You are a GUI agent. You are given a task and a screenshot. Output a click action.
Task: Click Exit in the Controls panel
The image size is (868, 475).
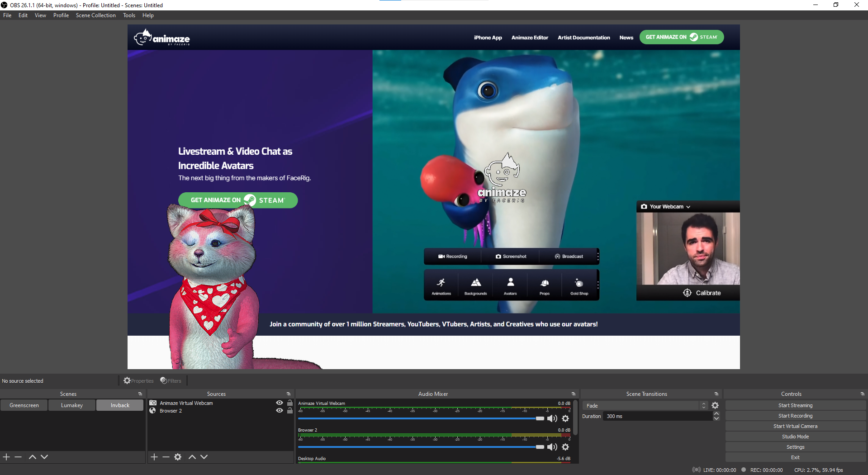click(795, 457)
